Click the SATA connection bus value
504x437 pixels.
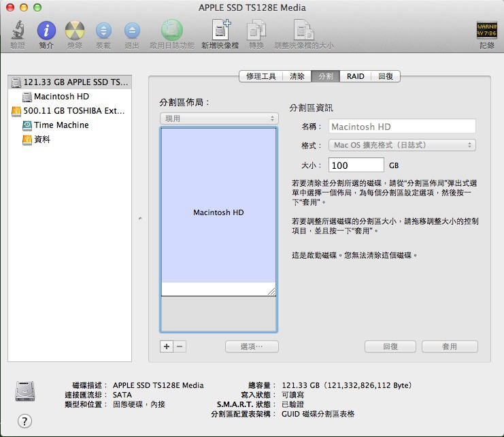(x=122, y=395)
